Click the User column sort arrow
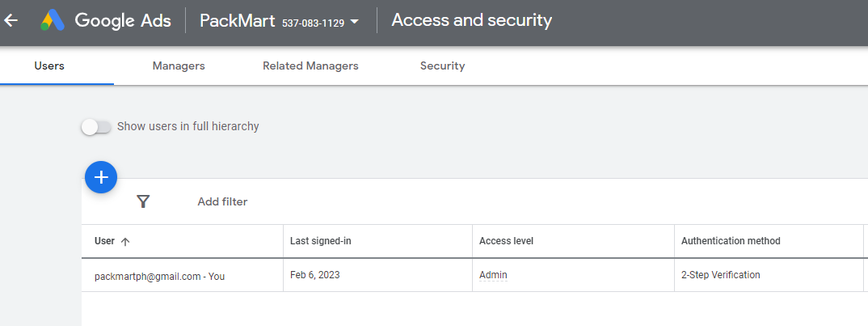This screenshot has width=868, height=326. click(x=125, y=242)
